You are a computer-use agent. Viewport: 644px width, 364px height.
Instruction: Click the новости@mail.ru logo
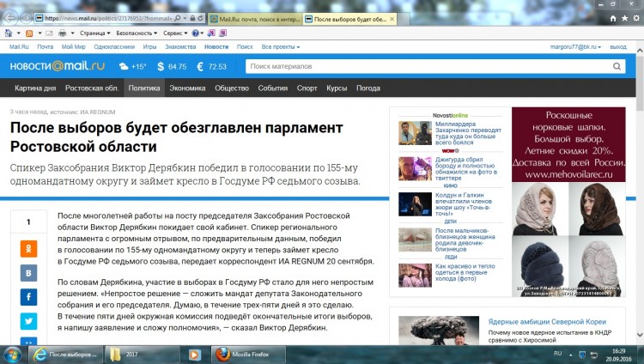pos(58,66)
